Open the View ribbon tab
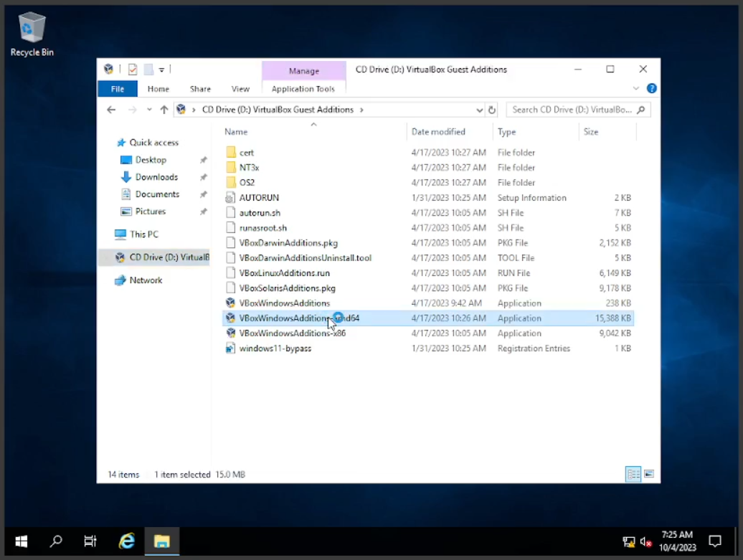Viewport: 743px width, 560px height. (240, 89)
